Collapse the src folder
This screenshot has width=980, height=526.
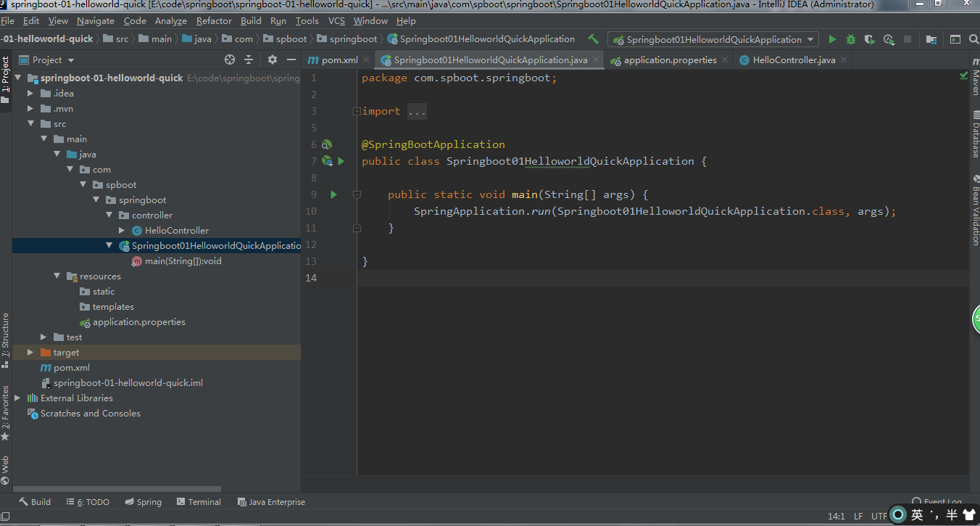[30, 123]
